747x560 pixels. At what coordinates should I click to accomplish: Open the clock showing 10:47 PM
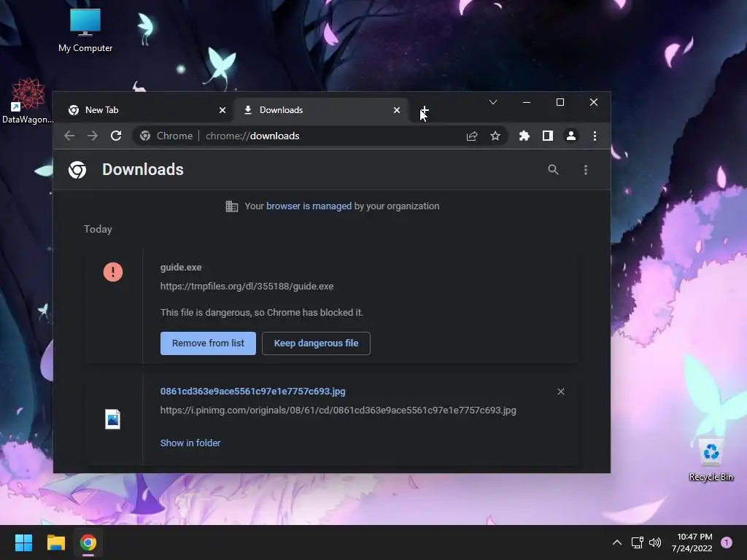click(692, 542)
